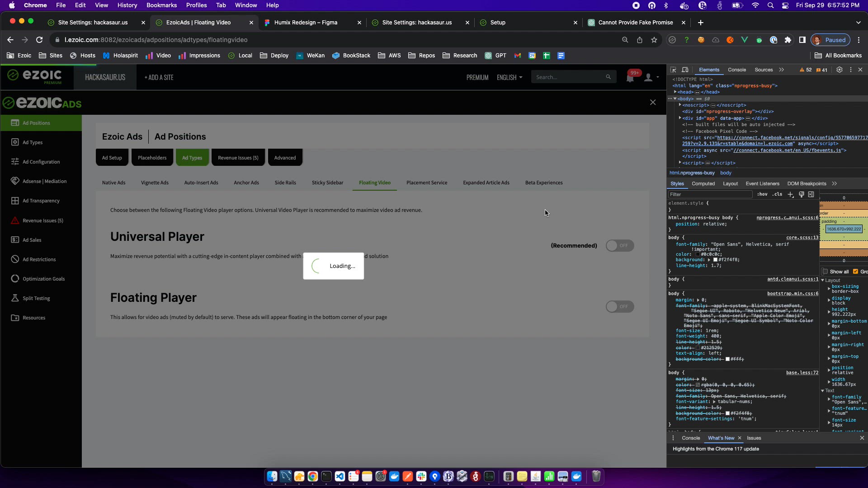Image resolution: width=868 pixels, height=488 pixels.
Task: Open Adsense | Mediation sidebar icon
Action: 15,181
